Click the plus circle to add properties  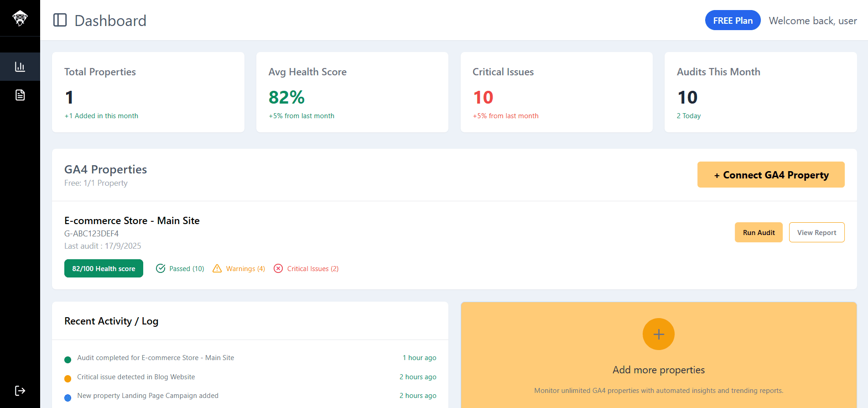tap(659, 334)
